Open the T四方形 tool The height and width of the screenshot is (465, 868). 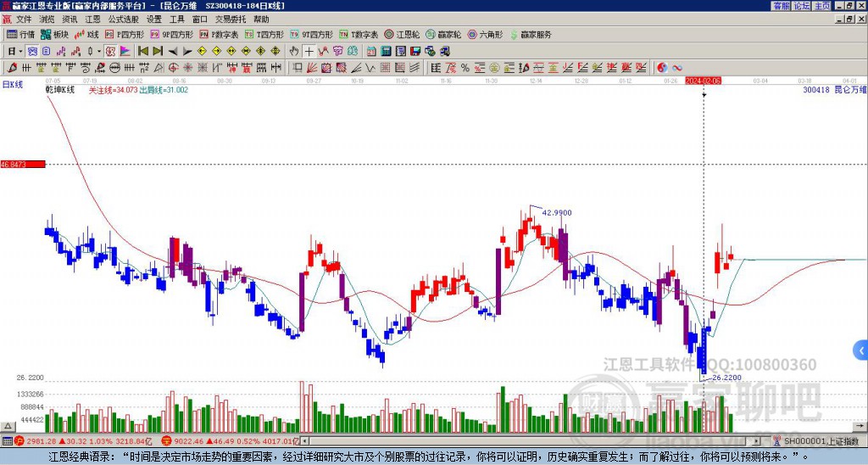pyautogui.click(x=264, y=34)
